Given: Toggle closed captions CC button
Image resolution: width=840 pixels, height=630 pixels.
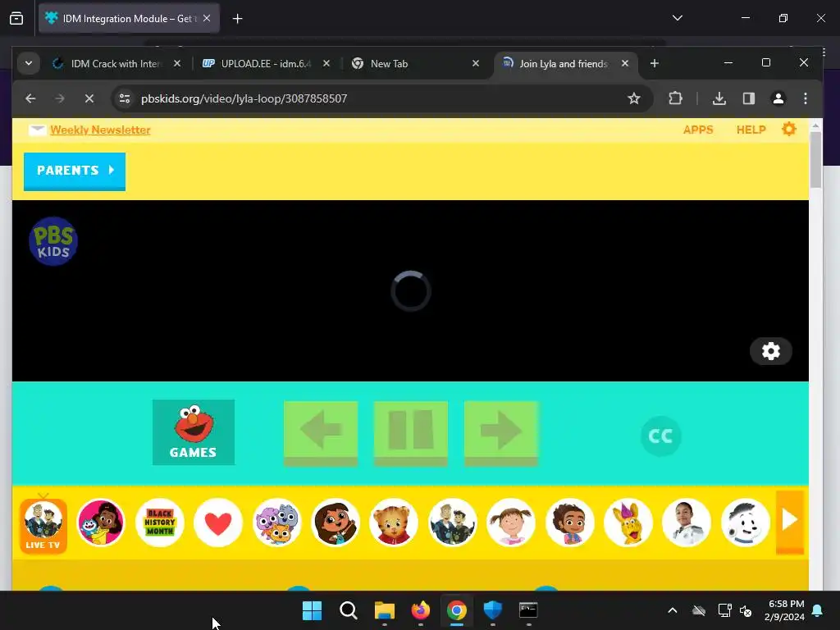Looking at the screenshot, I should (x=660, y=436).
